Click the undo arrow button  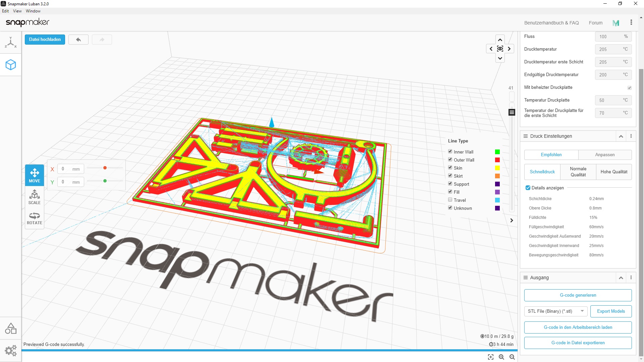(78, 40)
